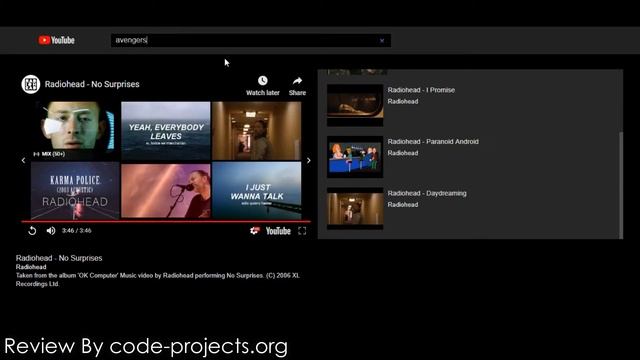This screenshot has height=360, width=640.
Task: Focus the search field containing avengers
Action: click(251, 40)
